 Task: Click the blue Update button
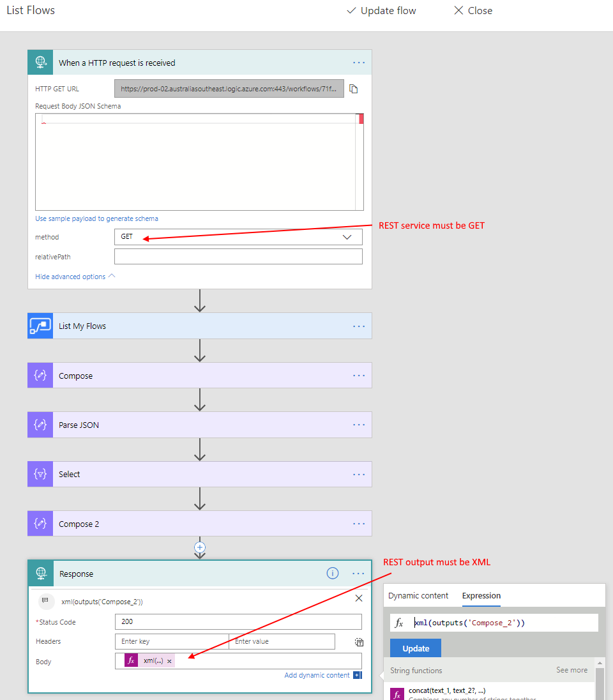pos(415,648)
